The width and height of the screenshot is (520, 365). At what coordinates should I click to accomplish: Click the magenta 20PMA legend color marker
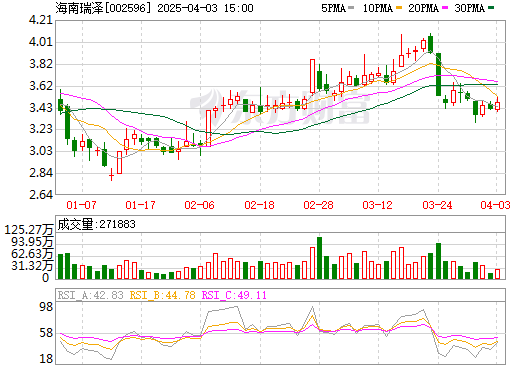(445, 8)
